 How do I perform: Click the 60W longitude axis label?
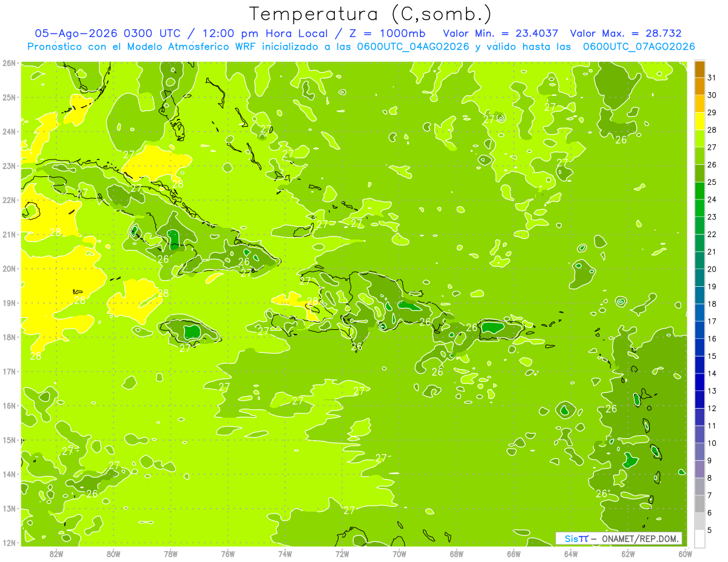point(685,554)
